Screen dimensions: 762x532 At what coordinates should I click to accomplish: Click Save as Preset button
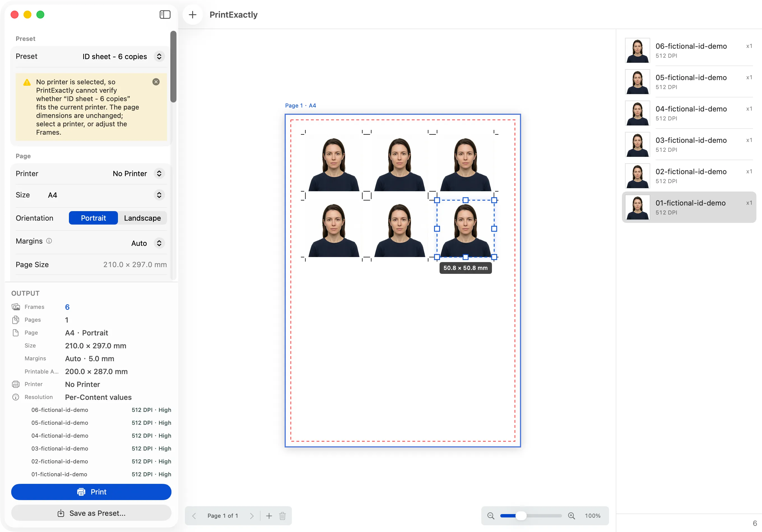pos(91,513)
